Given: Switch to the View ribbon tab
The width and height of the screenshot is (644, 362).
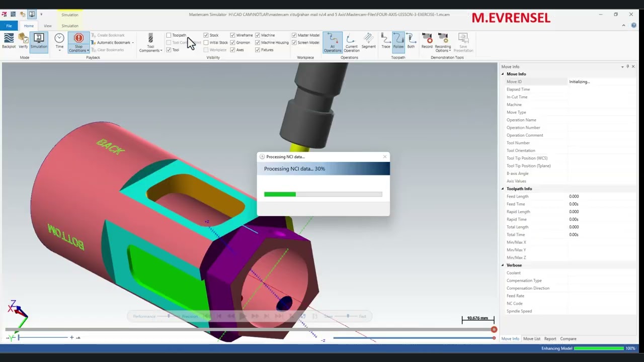Looking at the screenshot, I should tap(47, 26).
